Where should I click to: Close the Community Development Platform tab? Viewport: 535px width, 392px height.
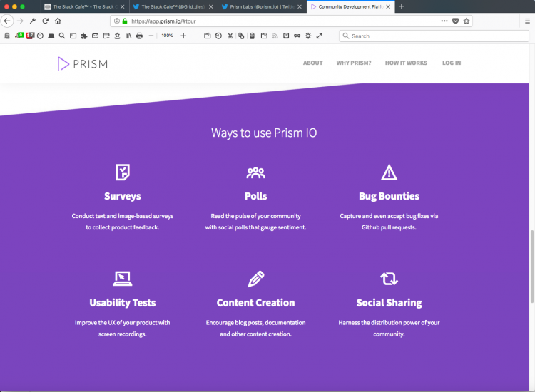coord(388,6)
